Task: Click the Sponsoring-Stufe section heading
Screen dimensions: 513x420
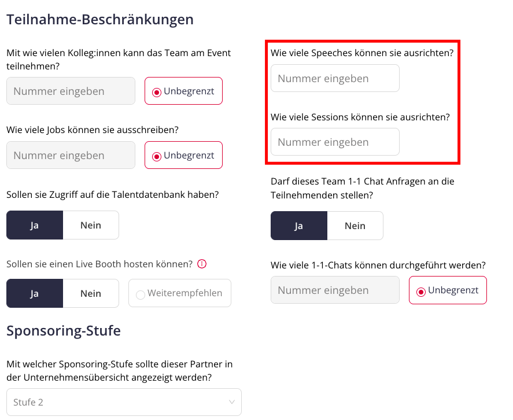Action: pyautogui.click(x=64, y=331)
